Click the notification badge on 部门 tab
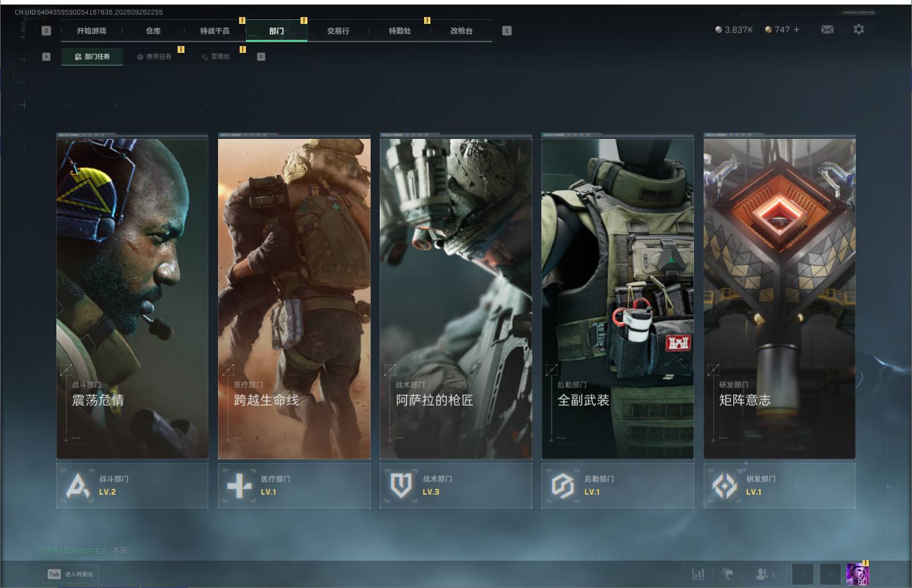 [304, 20]
